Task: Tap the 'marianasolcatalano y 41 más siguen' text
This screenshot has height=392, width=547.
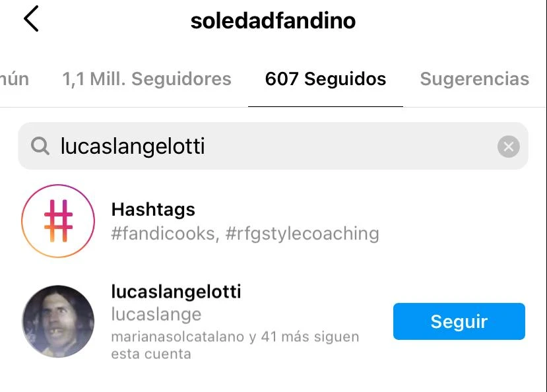Action: (235, 337)
